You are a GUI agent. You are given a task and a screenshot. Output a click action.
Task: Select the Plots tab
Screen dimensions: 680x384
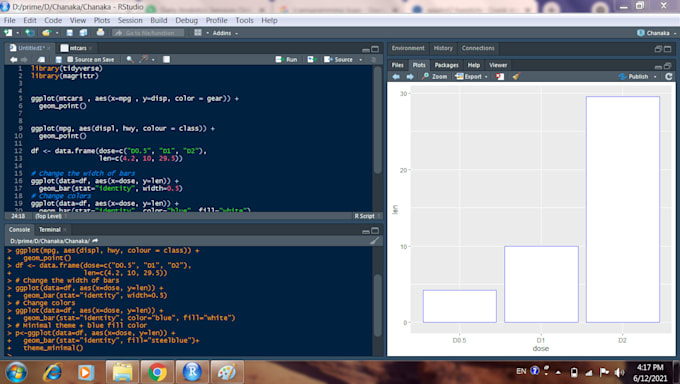point(419,65)
